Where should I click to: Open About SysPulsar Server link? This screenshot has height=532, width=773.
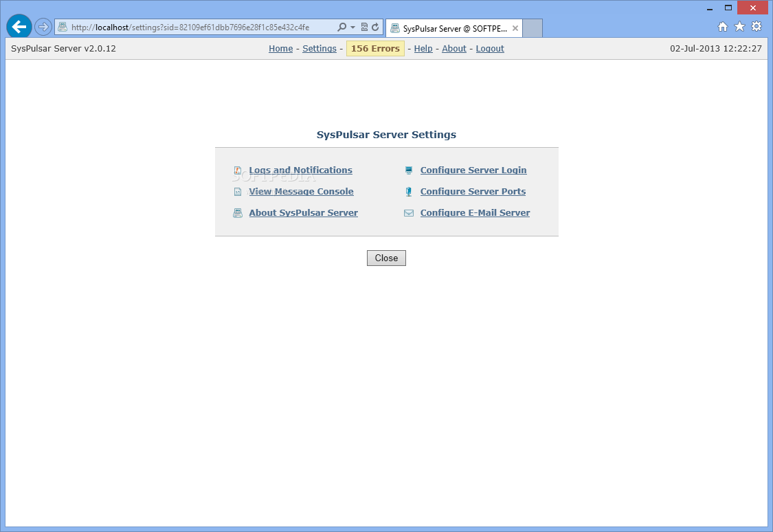[x=303, y=212]
